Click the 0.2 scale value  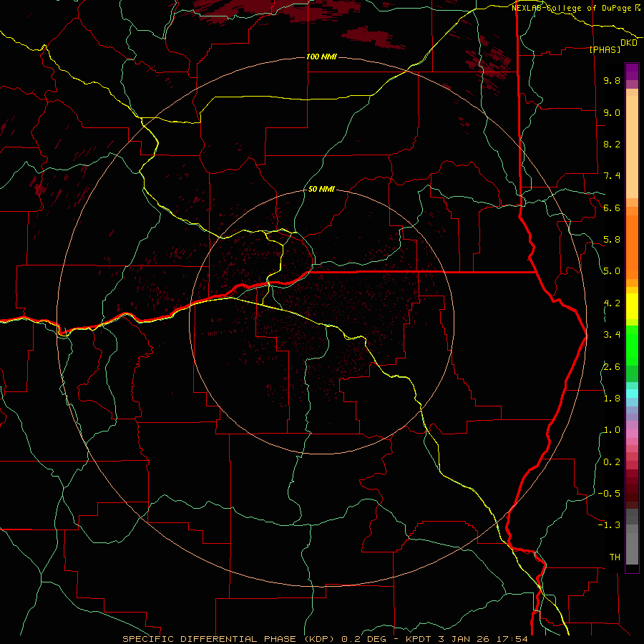[612, 462]
